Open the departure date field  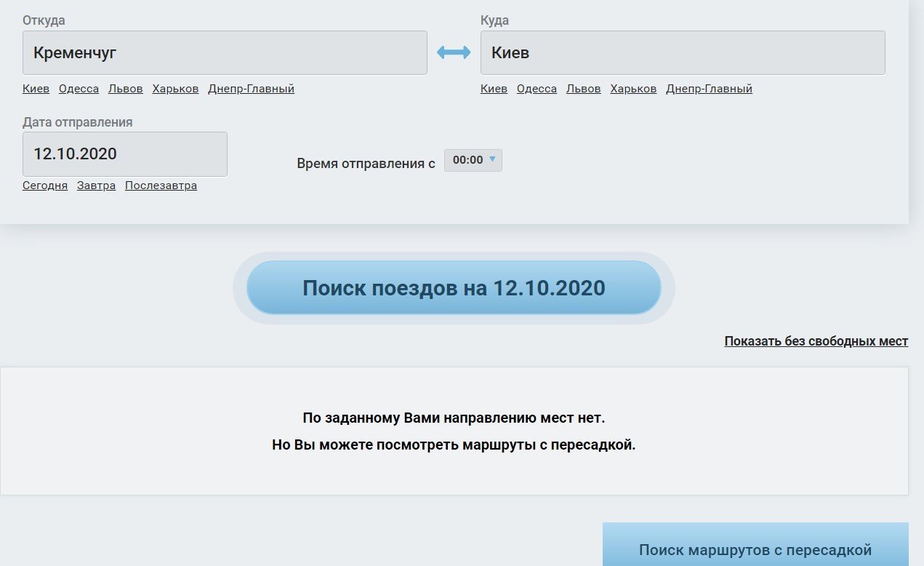click(125, 154)
